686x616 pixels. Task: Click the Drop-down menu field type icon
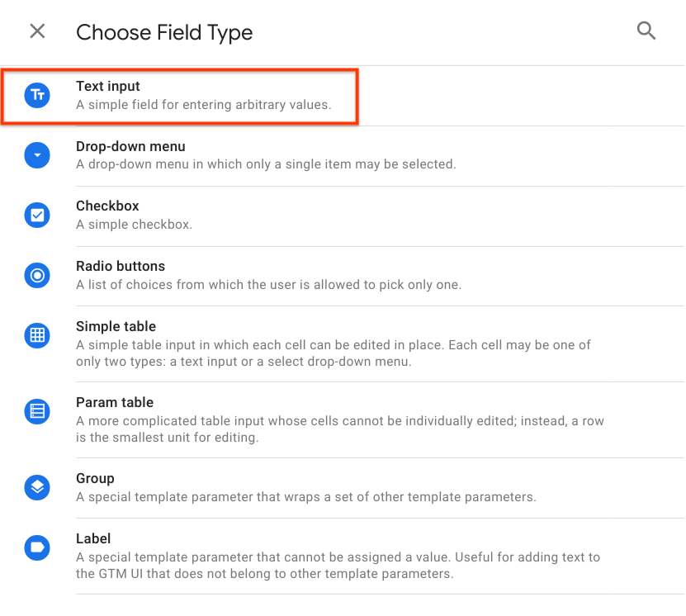pos(37,154)
